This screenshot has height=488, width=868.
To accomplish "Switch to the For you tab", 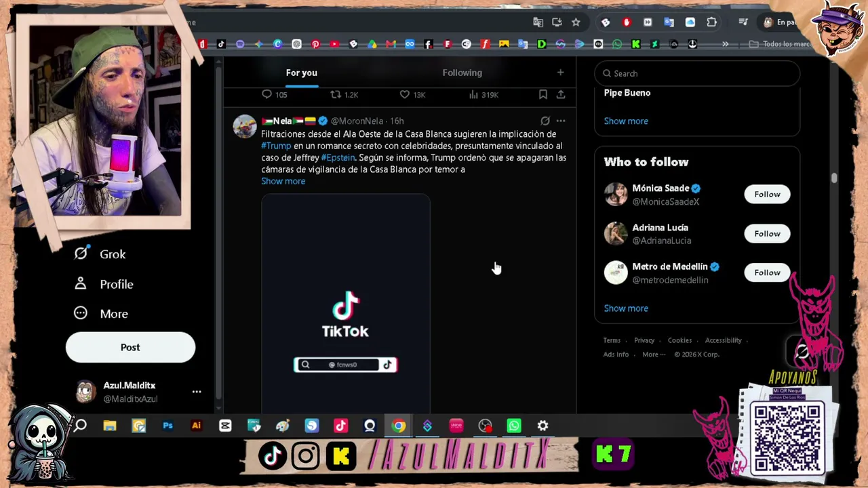I will (301, 73).
